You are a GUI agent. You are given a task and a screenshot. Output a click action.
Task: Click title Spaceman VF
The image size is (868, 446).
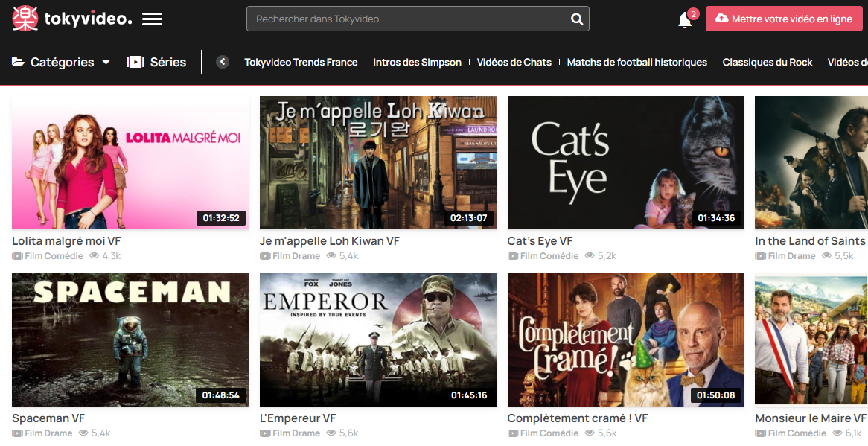pyautogui.click(x=48, y=418)
